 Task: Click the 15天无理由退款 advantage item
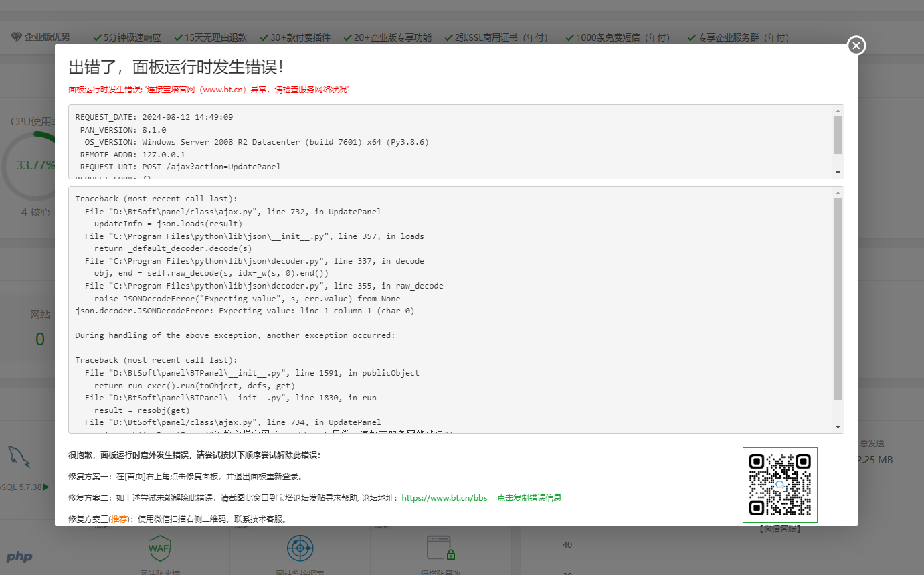[210, 38]
